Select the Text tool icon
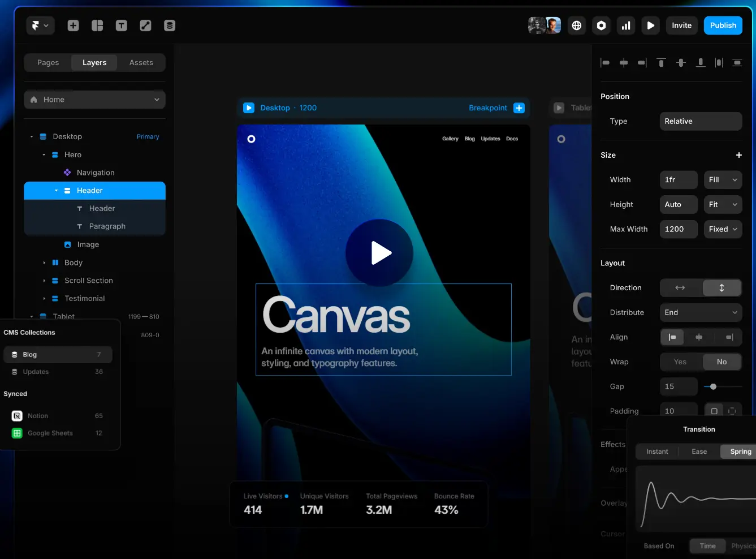Viewport: 756px width, 559px height. click(121, 25)
